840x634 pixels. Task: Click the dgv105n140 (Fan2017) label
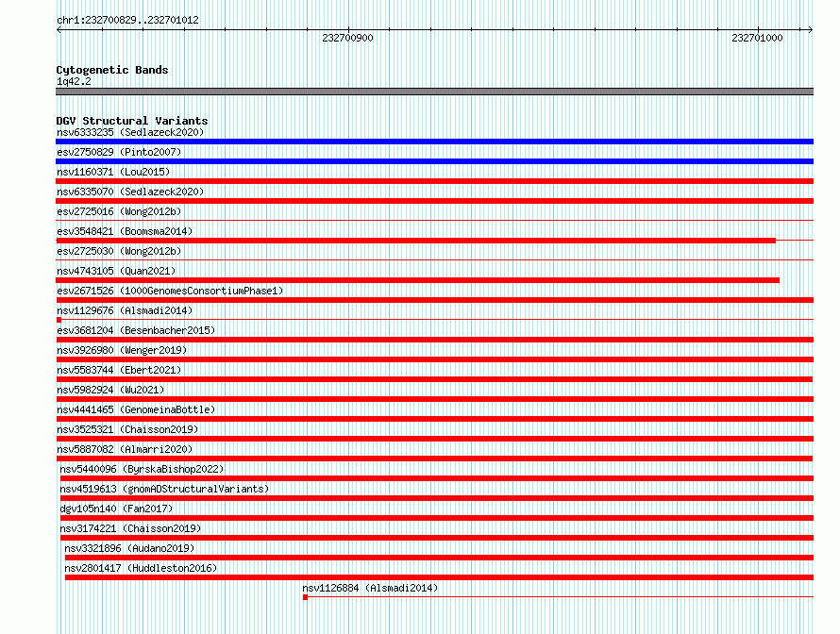(x=116, y=509)
